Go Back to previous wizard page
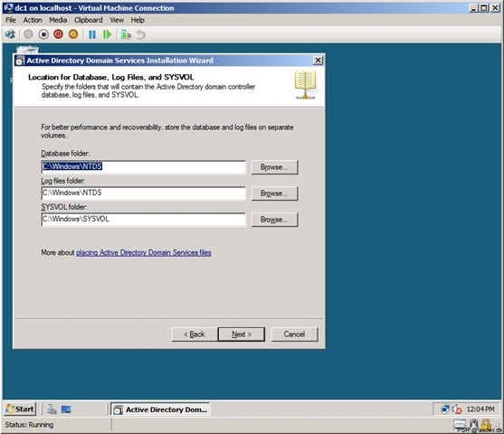This screenshot has height=434, width=504. pos(195,335)
